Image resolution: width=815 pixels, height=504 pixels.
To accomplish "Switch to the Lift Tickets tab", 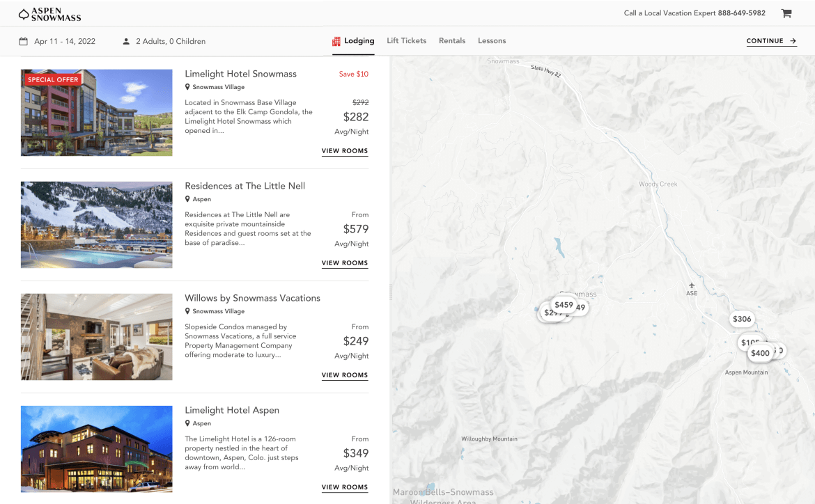I will (407, 41).
